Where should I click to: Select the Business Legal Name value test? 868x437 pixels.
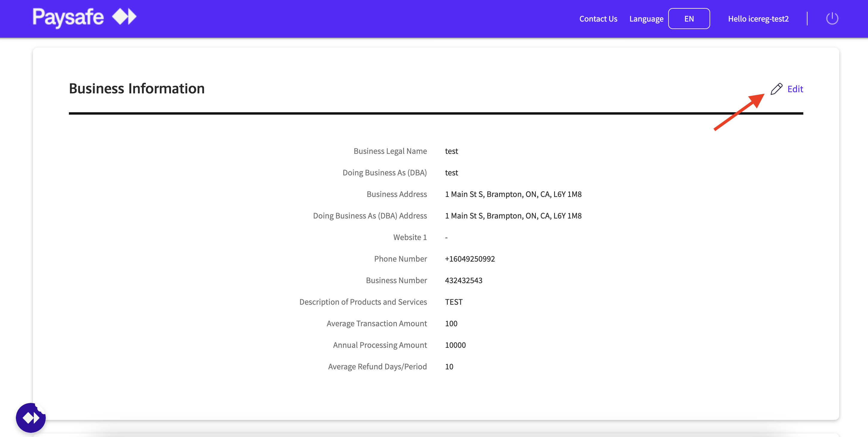click(x=452, y=151)
